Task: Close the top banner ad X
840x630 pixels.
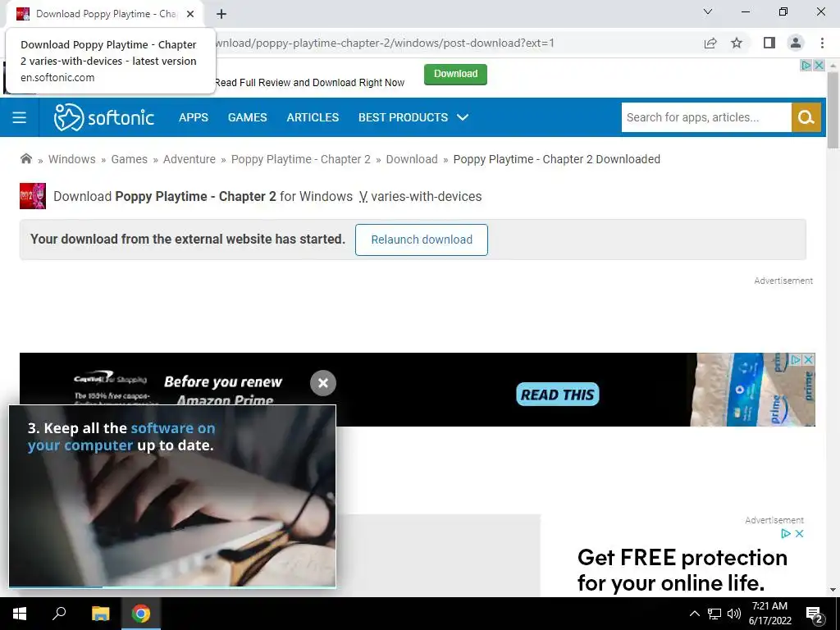Action: pyautogui.click(x=819, y=65)
